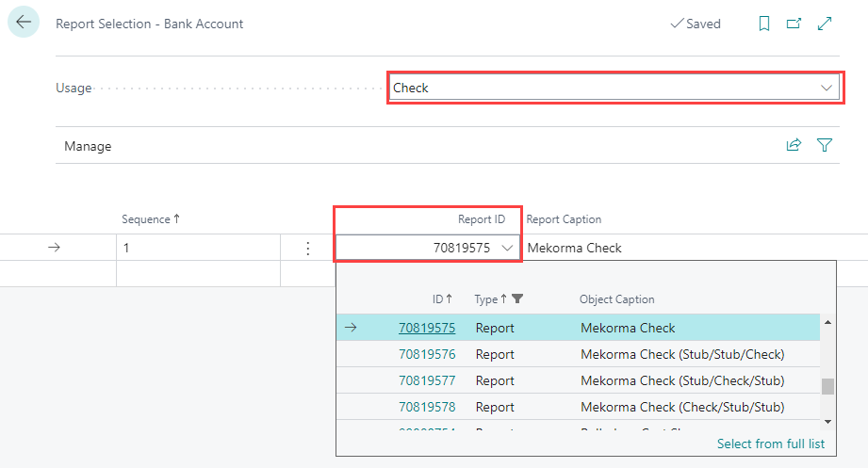The height and width of the screenshot is (468, 868).
Task: Choose Mekorma Check (Check/Stub/Stub) caption
Action: pos(682,407)
